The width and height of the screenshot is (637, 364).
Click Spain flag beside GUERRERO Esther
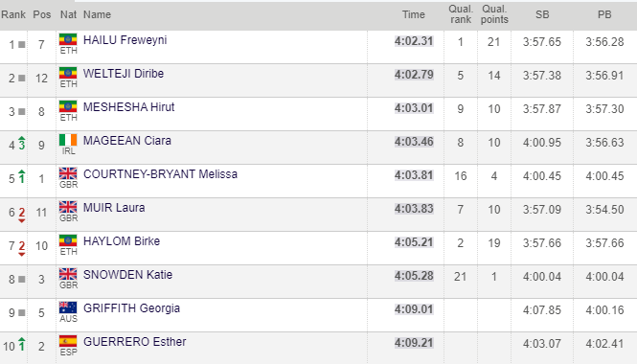[68, 341]
